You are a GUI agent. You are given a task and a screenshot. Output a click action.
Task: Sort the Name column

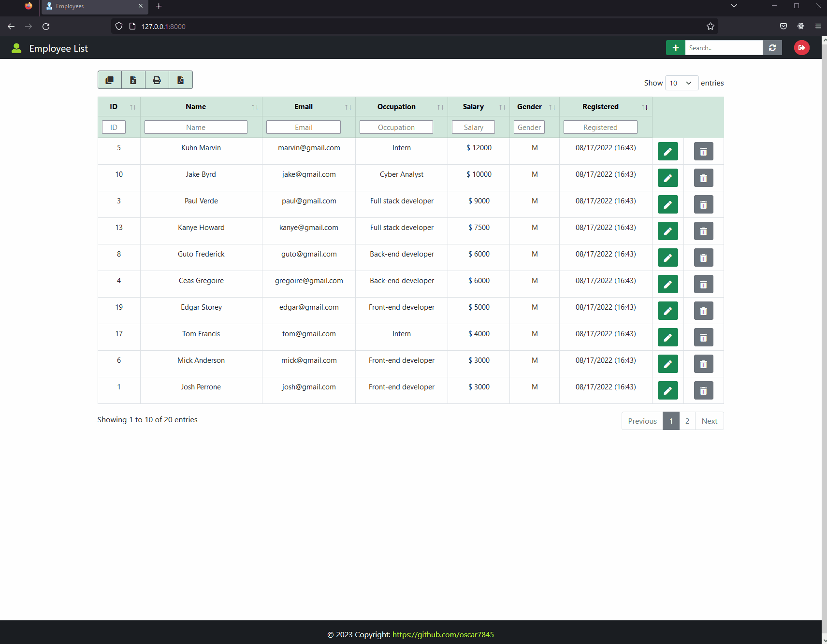(255, 107)
